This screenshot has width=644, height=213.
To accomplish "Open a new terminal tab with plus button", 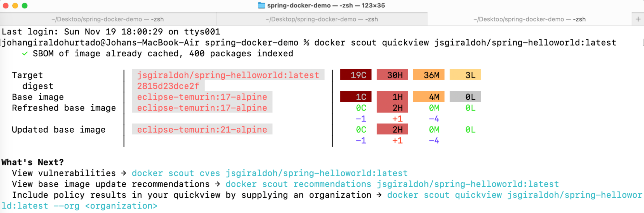I will 638,19.
